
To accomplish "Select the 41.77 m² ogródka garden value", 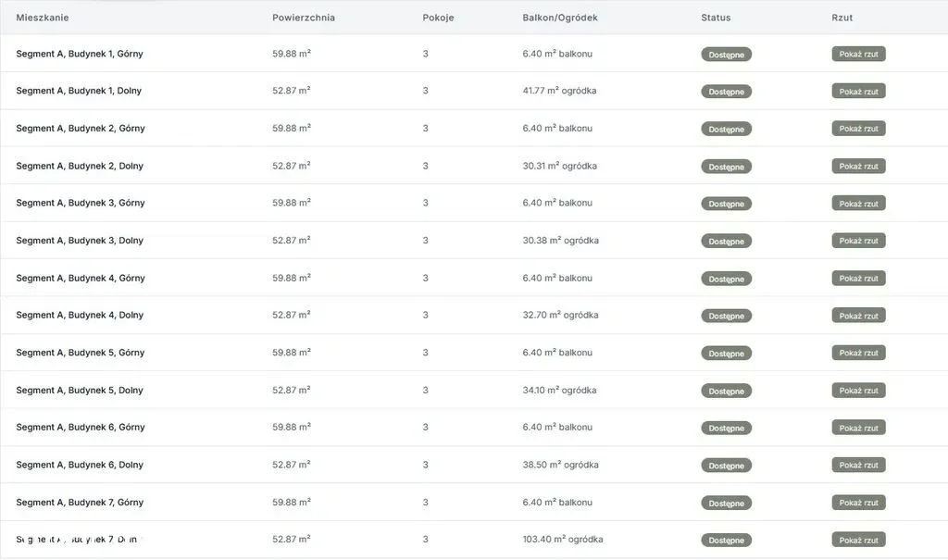I will [x=559, y=91].
